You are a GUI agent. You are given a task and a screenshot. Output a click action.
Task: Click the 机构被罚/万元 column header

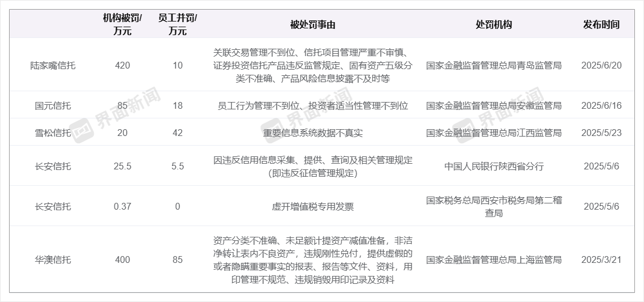point(122,24)
